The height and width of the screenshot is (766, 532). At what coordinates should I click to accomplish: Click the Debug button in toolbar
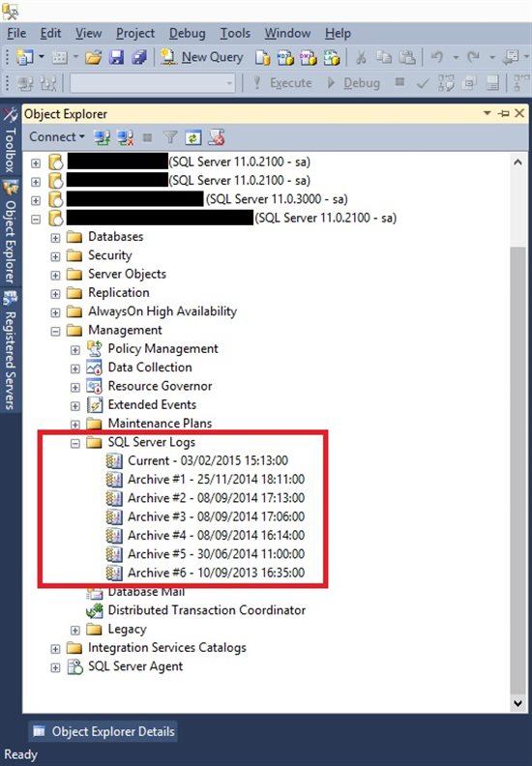[x=353, y=83]
